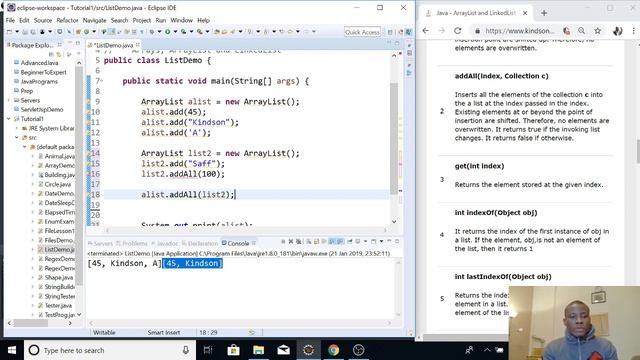Switch to the Problems tab
This screenshot has width=640, height=360.
click(131, 243)
